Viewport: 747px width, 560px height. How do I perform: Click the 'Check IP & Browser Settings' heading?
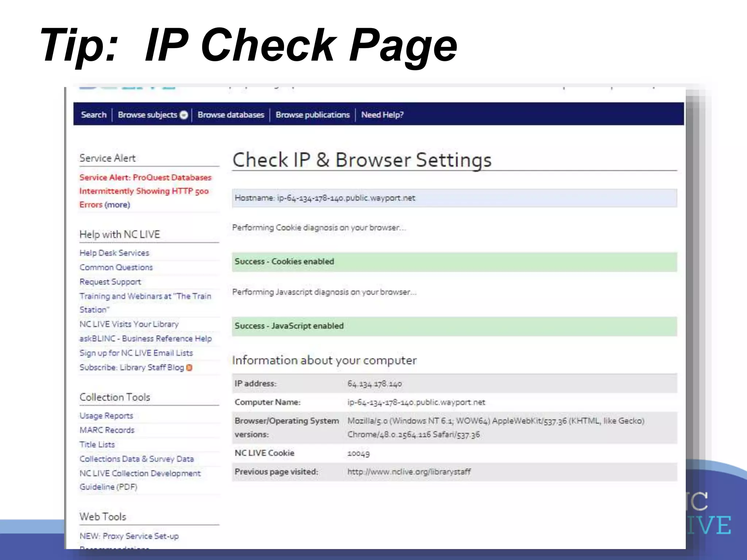point(362,160)
